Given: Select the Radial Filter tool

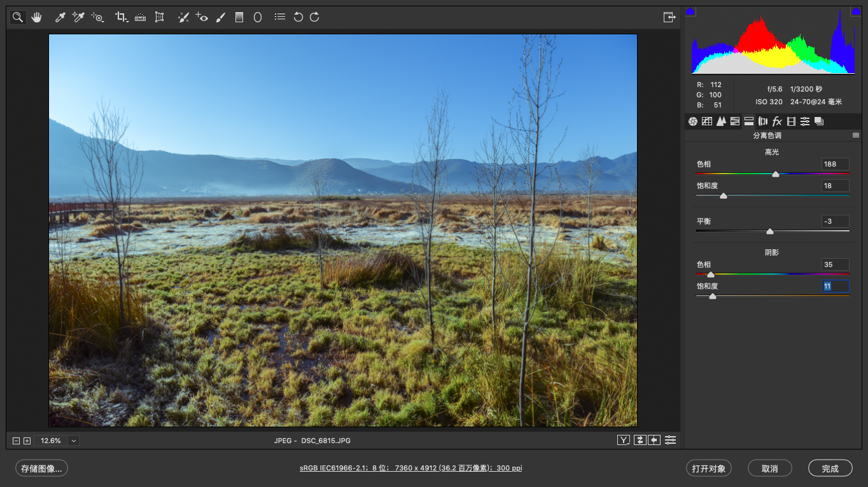Looking at the screenshot, I should (x=258, y=17).
